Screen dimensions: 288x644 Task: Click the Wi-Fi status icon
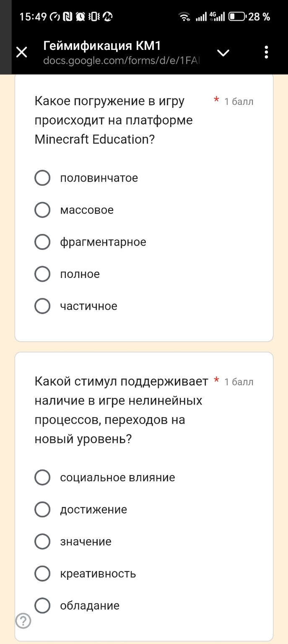tap(185, 17)
